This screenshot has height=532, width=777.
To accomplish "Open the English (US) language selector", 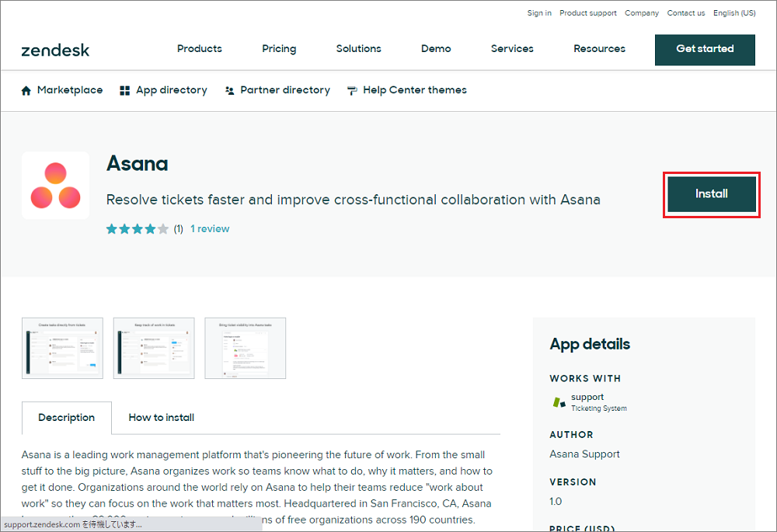I will [x=734, y=13].
